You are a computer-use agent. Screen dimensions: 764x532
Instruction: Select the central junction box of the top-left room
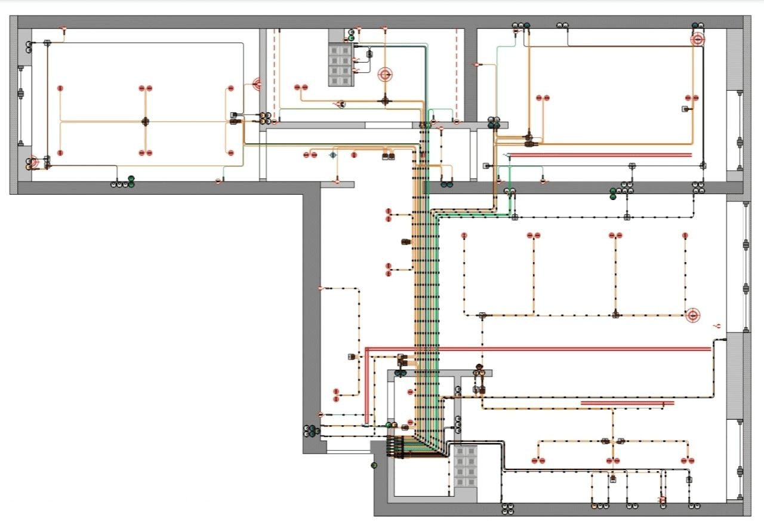pos(144,121)
